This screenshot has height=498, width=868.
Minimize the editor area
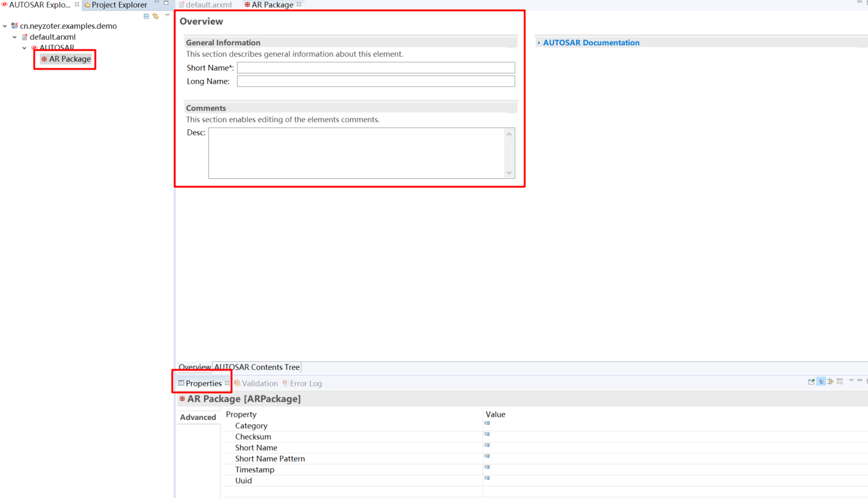click(859, 2)
